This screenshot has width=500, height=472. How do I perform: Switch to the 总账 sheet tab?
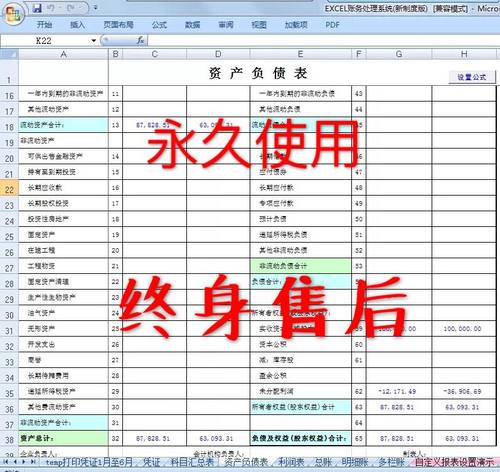click(323, 462)
